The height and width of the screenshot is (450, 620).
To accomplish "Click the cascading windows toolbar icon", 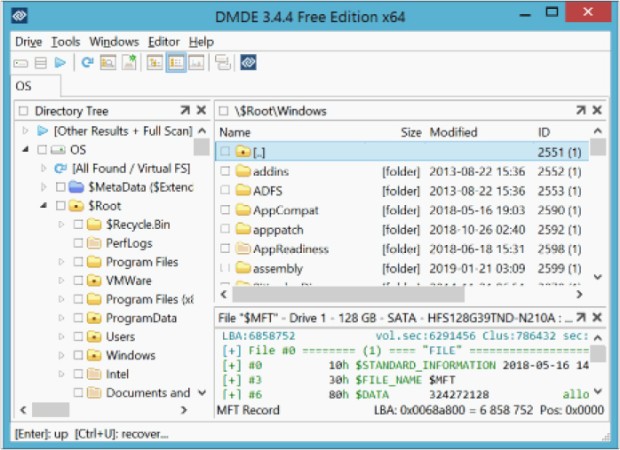I will pos(222,63).
